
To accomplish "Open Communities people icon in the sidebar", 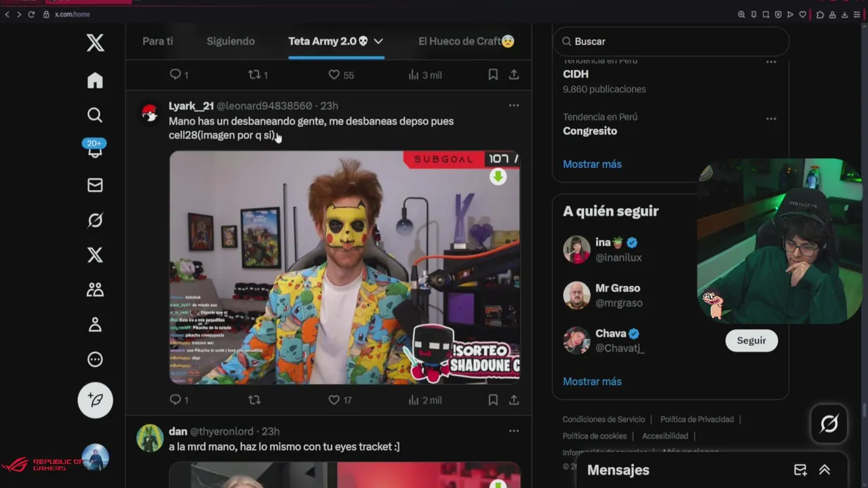I will [95, 290].
